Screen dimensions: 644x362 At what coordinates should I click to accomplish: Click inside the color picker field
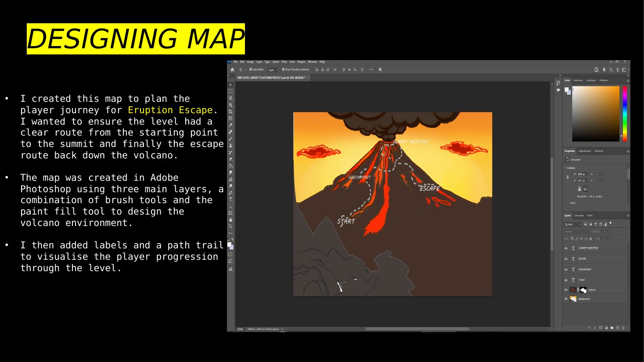pyautogui.click(x=596, y=114)
